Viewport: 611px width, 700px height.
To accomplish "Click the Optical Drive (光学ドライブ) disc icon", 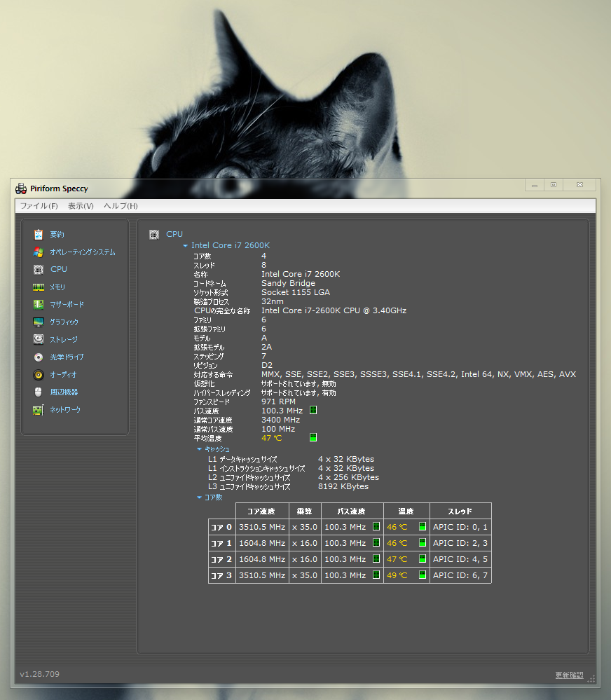I will point(39,357).
